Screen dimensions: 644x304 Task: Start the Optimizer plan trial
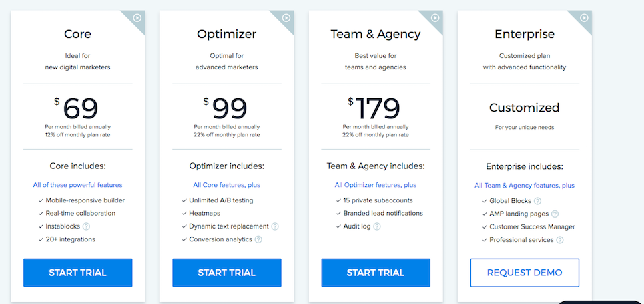coord(227,273)
